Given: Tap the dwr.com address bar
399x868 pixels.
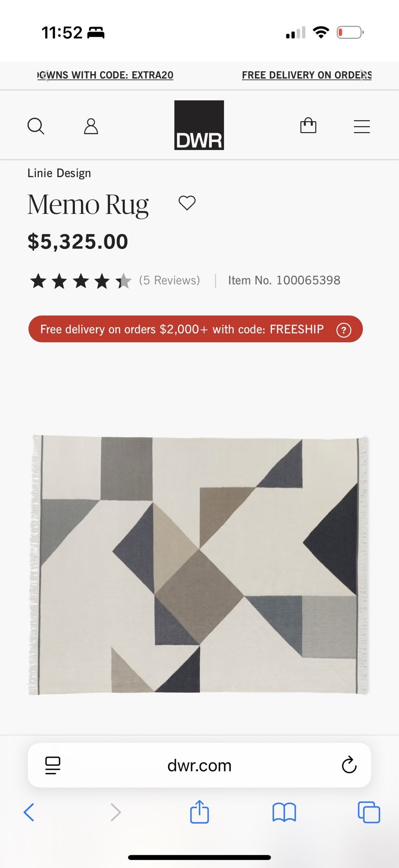Looking at the screenshot, I should [199, 765].
